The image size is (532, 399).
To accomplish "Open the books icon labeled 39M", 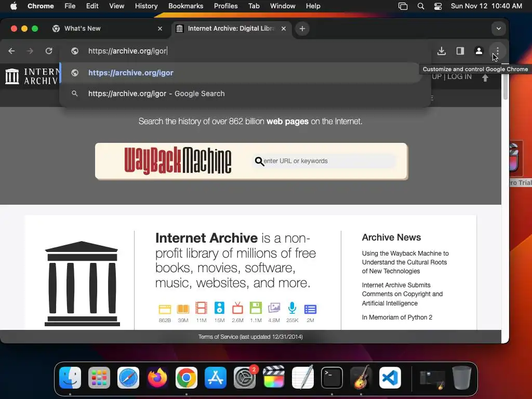I will pyautogui.click(x=183, y=309).
